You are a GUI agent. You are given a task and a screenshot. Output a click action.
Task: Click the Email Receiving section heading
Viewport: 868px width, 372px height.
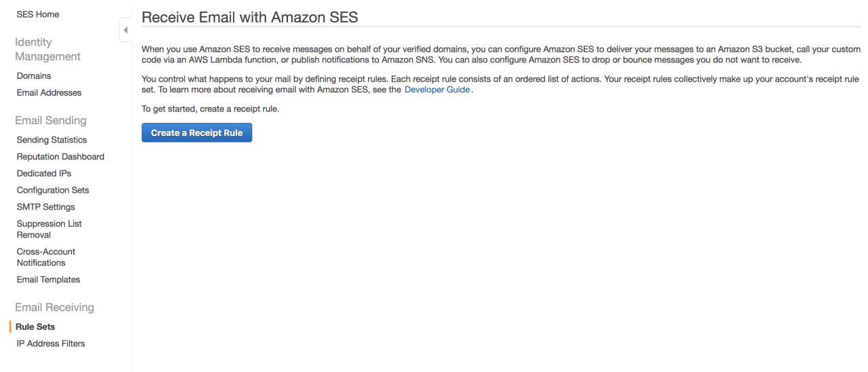pos(54,308)
